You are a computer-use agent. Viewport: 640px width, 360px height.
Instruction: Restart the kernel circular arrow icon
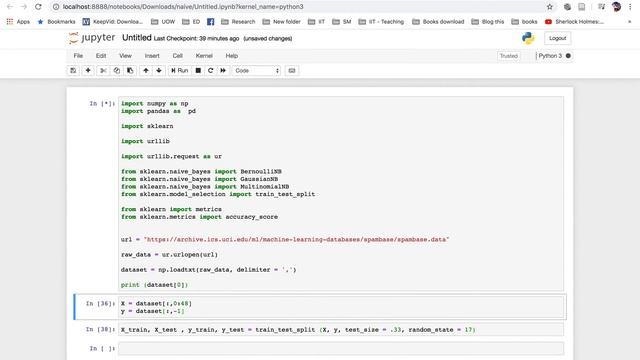211,71
